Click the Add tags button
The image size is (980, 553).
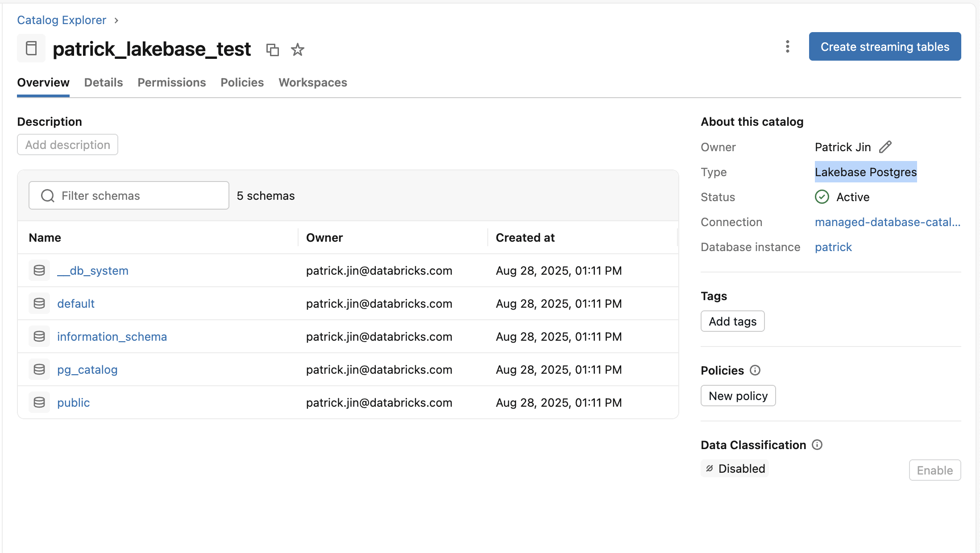tap(733, 321)
